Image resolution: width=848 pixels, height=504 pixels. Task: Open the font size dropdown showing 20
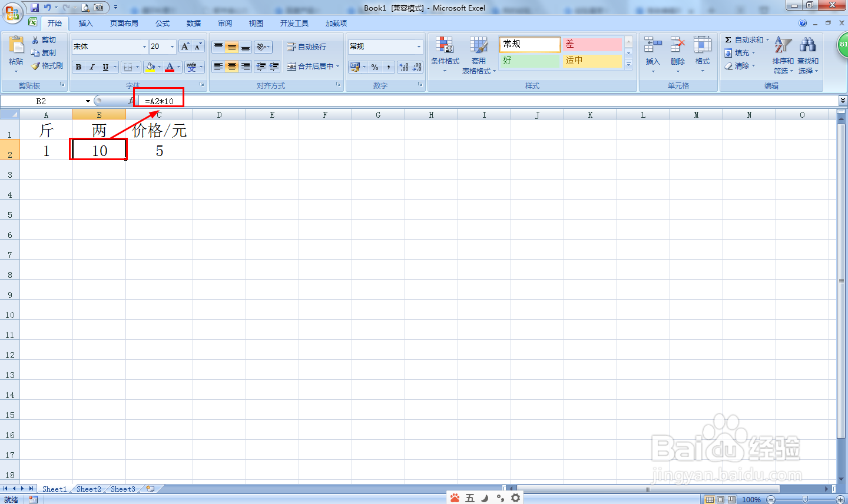pos(172,47)
